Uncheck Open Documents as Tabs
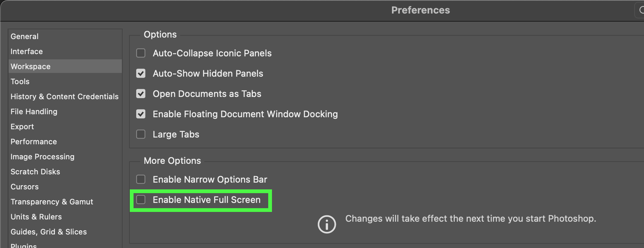 tap(141, 94)
